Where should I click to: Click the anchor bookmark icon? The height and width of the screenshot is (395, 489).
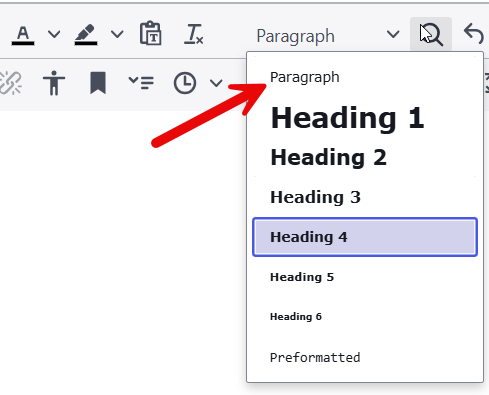pyautogui.click(x=98, y=83)
